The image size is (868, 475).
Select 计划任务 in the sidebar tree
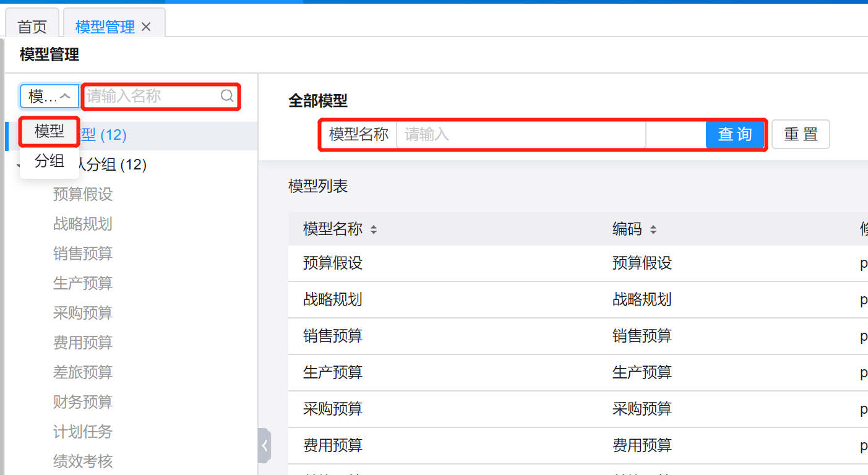pos(83,432)
